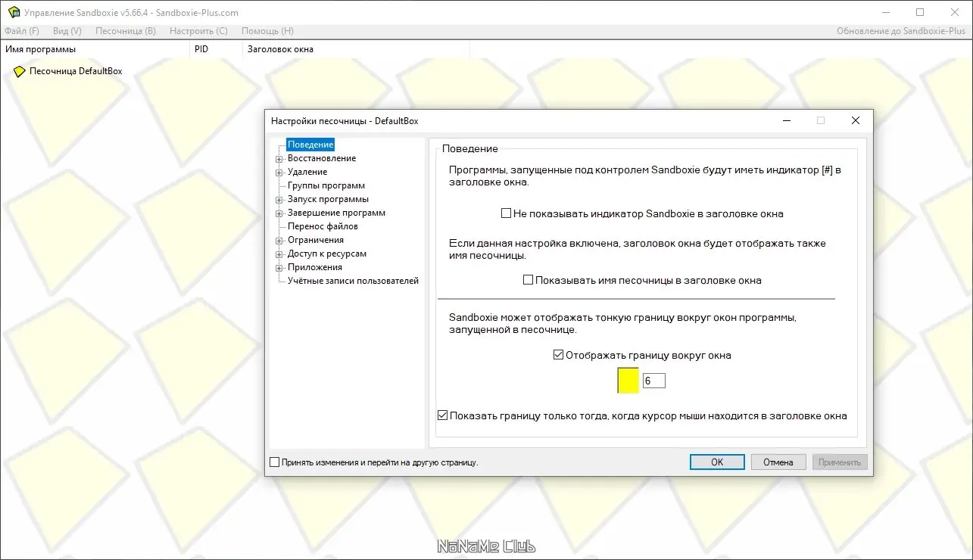
Task: Open the Вид (V) menu
Action: [67, 31]
